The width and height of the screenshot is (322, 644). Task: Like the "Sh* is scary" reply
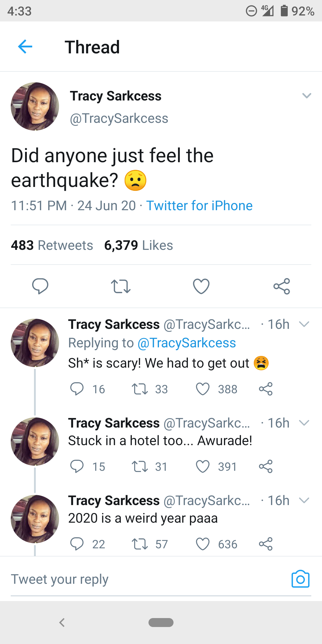203,389
